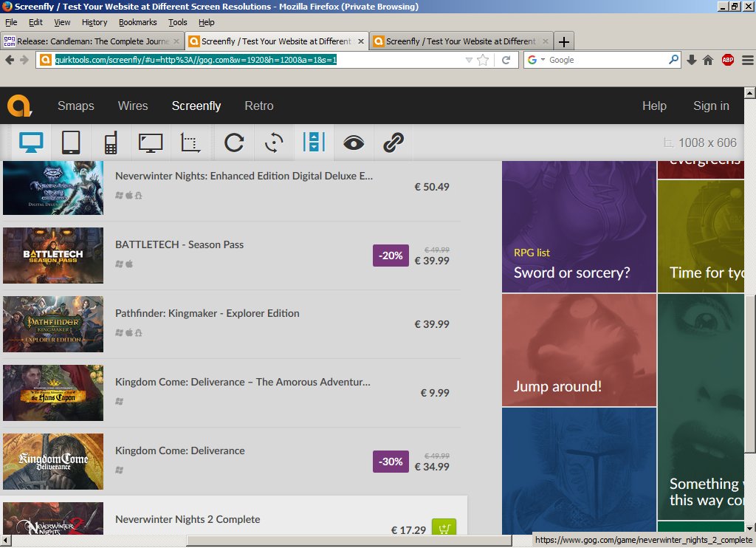
Task: Select the tablet device icon
Action: 71,143
